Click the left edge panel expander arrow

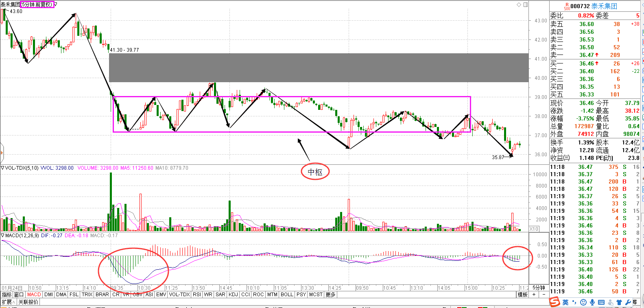coord(2,153)
